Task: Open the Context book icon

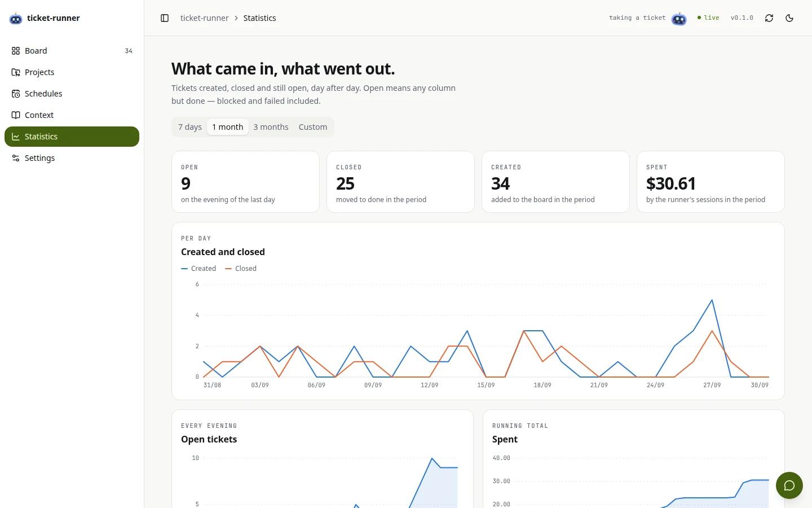Action: [16, 115]
